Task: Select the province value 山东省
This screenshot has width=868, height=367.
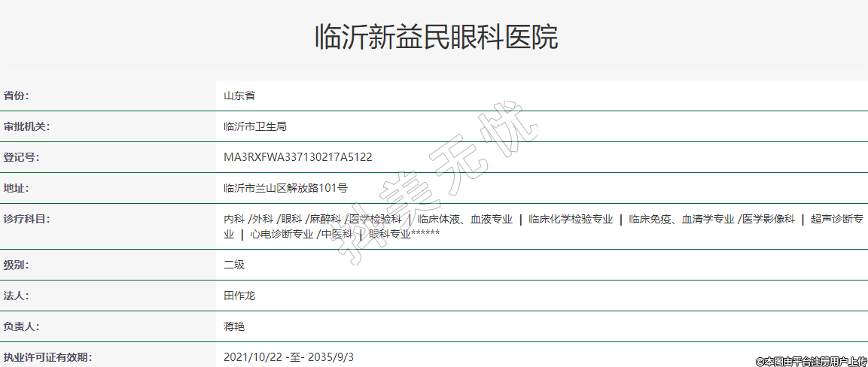Action: pos(239,96)
